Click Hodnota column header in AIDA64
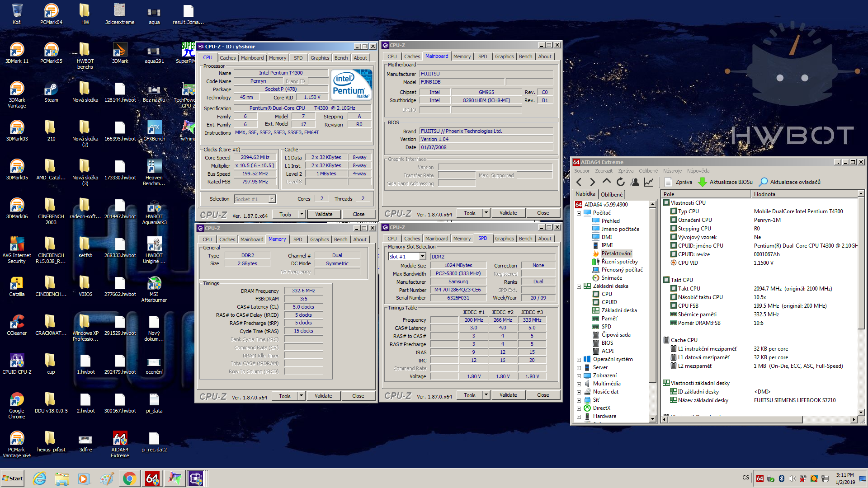 (805, 194)
